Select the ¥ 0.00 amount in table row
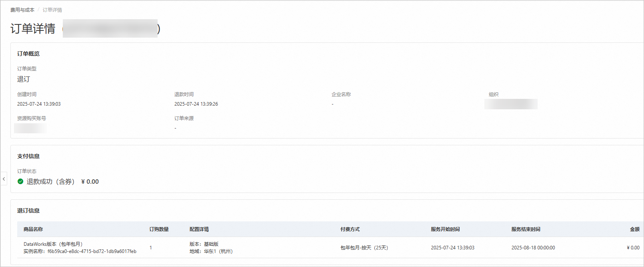 pos(633,248)
